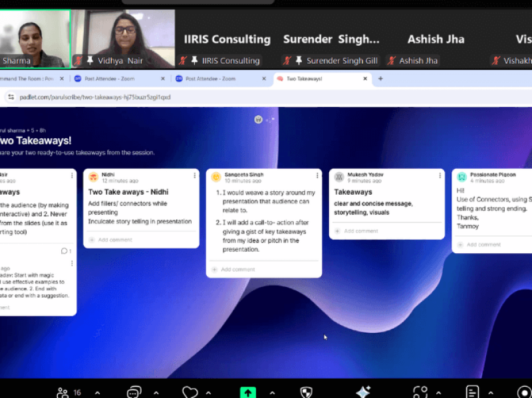532x398 pixels.
Task: Select the Surender Singh Gill participant tile
Action: click(x=331, y=39)
